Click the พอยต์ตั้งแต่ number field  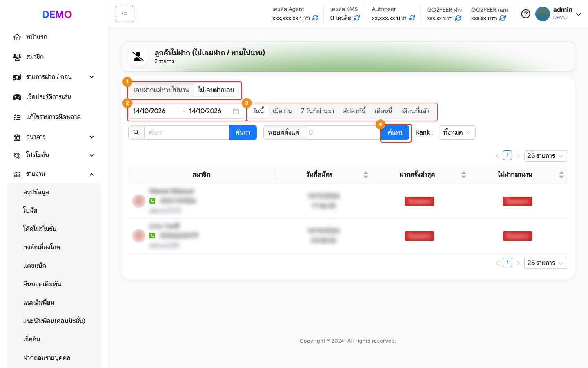pos(343,132)
